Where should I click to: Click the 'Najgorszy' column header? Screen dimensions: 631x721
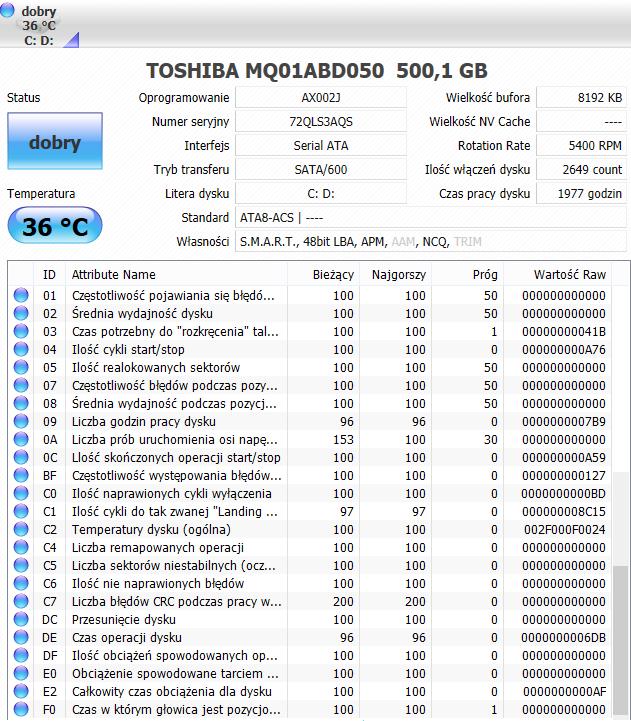coord(396,275)
